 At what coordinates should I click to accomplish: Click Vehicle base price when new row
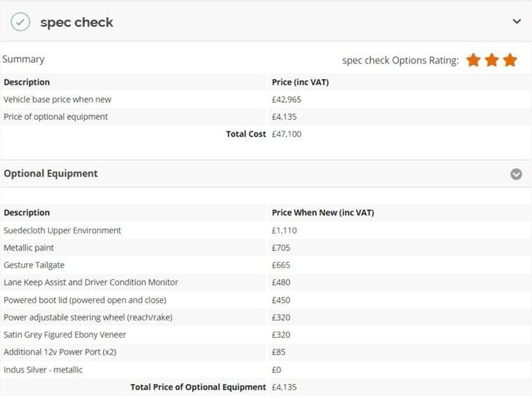click(x=58, y=99)
